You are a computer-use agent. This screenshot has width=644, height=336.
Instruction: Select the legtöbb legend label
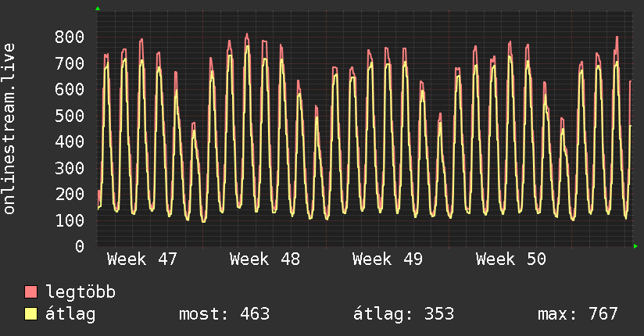[x=81, y=293]
